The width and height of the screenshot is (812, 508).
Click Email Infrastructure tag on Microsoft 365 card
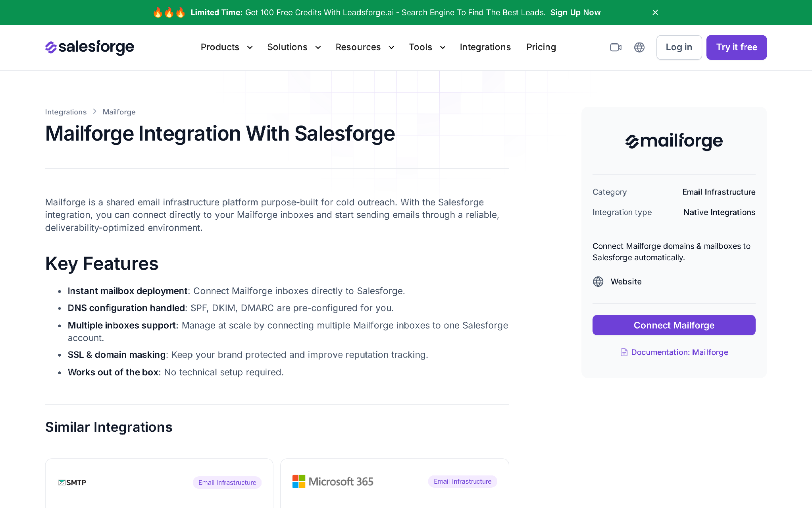point(462,481)
